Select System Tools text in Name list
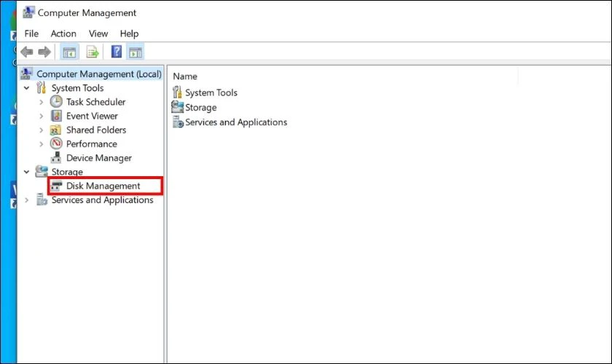The image size is (612, 364). coord(211,92)
